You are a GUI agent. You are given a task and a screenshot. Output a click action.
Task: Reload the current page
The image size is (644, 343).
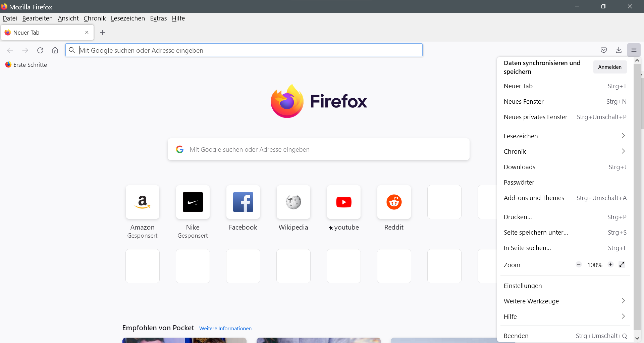pyautogui.click(x=40, y=50)
